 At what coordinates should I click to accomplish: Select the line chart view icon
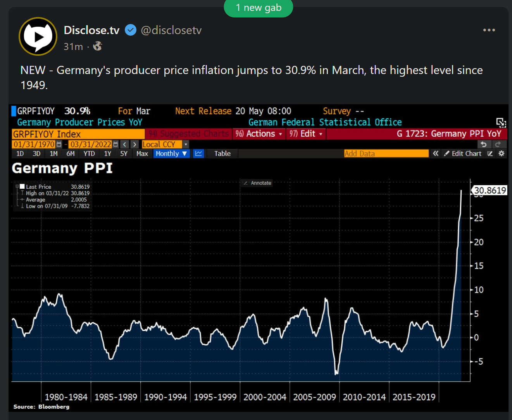point(198,153)
